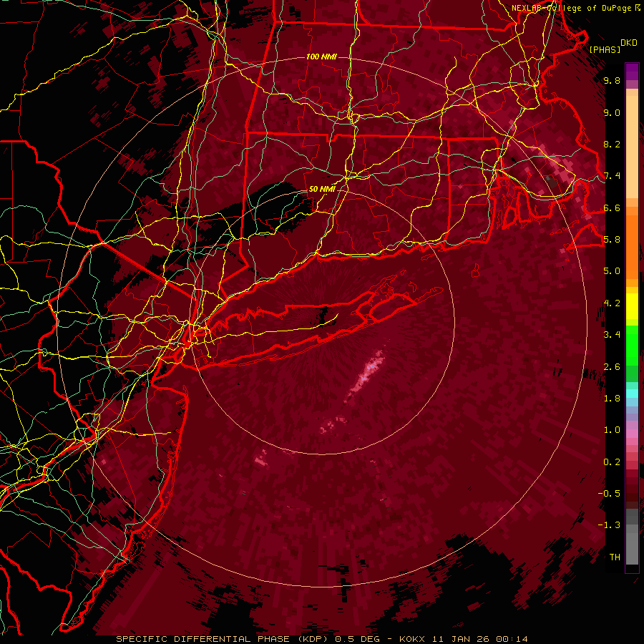644x644 pixels.
Task: Pick the bright green band of the color bar
Action: (632, 346)
